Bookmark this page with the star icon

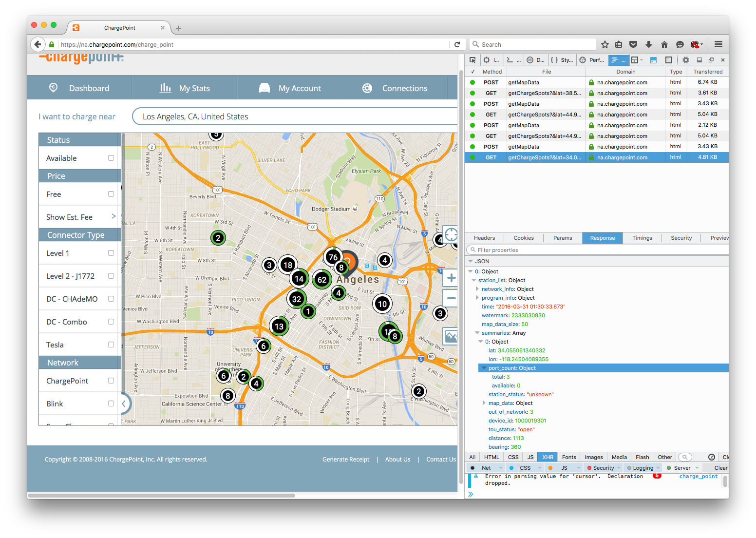(x=605, y=44)
